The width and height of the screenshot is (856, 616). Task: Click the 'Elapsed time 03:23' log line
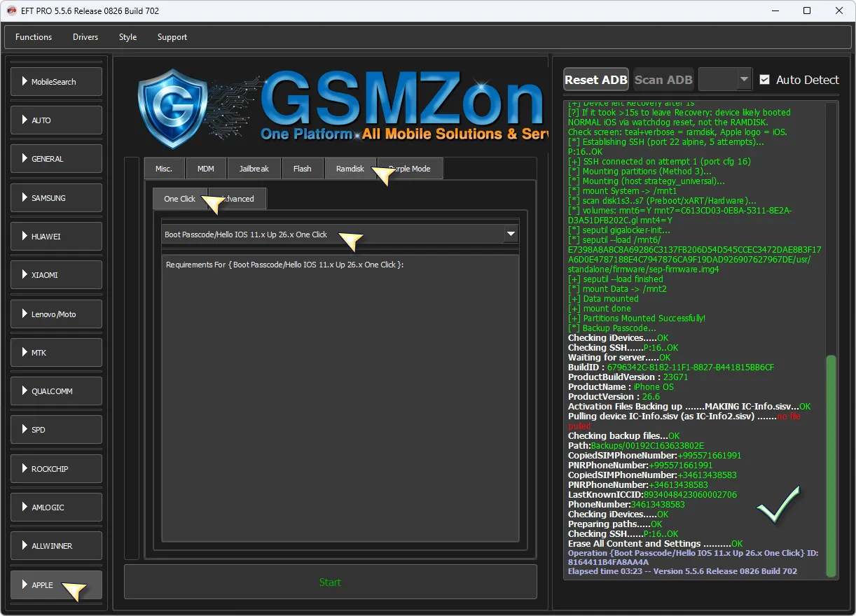[682, 571]
